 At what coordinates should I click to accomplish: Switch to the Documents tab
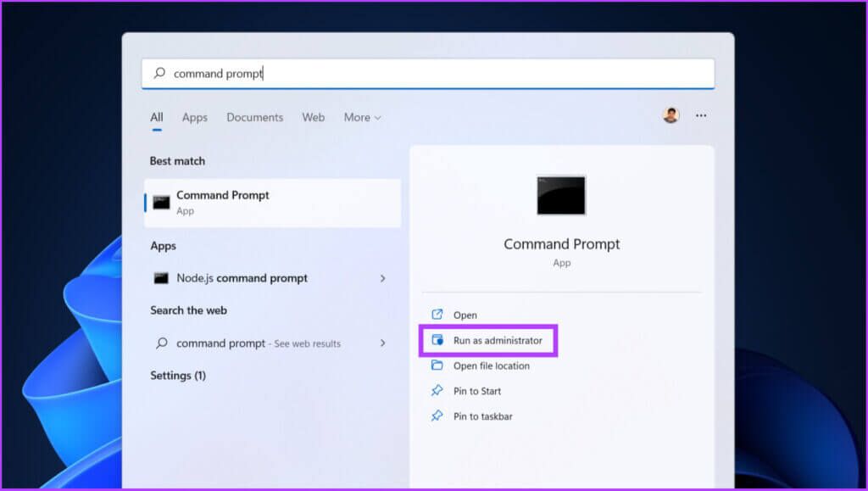pyautogui.click(x=254, y=117)
